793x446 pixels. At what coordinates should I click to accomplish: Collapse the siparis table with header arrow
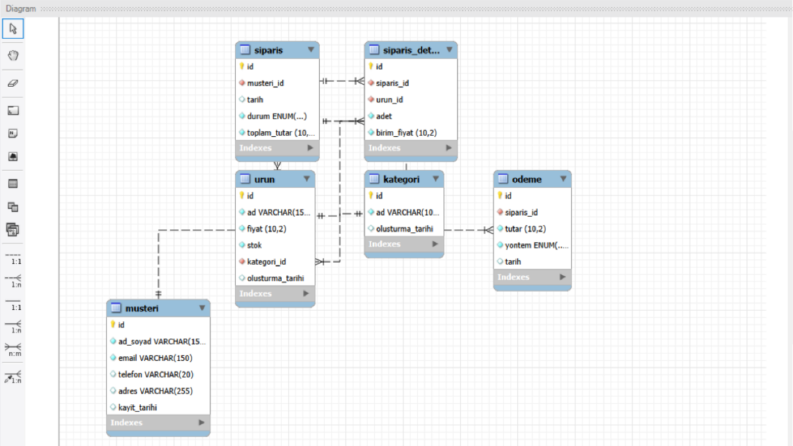pos(311,50)
